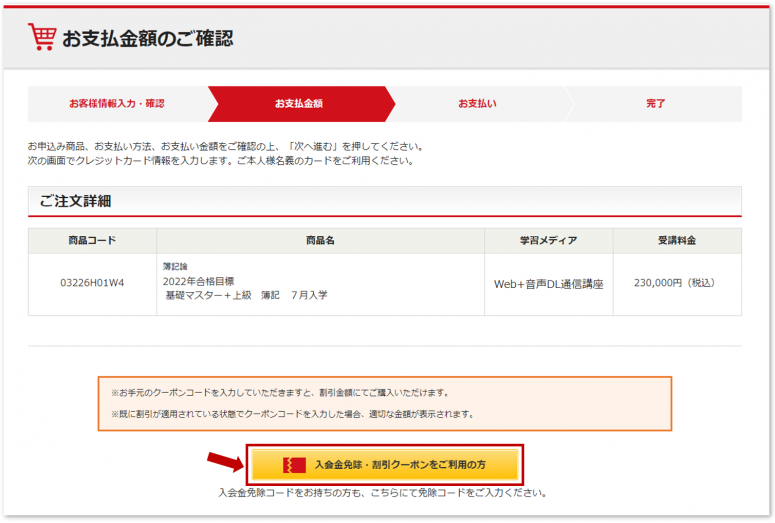Click the orange-bordered coupon code notice box
Screen dimensions: 775x523
coord(384,403)
